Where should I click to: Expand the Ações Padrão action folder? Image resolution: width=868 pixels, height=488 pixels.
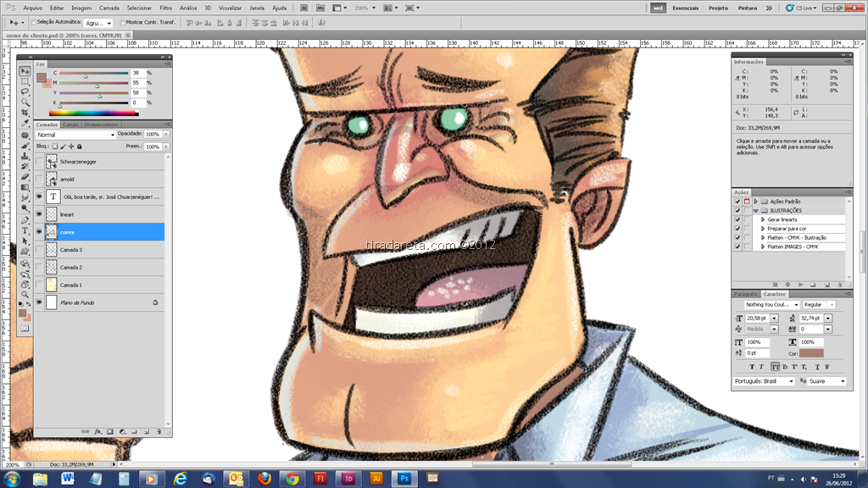click(755, 202)
